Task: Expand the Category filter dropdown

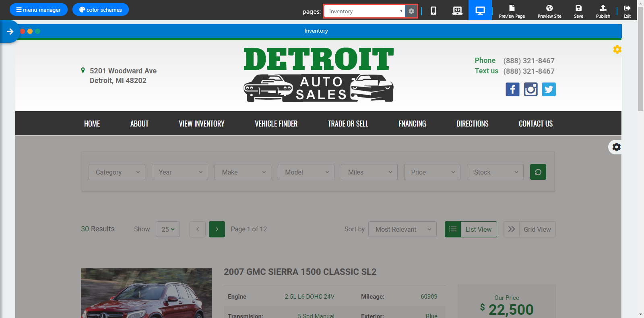Action: click(117, 172)
